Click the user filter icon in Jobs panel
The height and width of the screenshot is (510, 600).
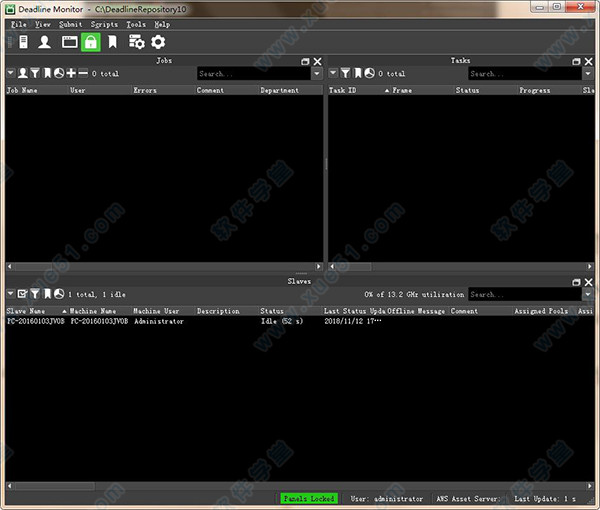(23, 73)
